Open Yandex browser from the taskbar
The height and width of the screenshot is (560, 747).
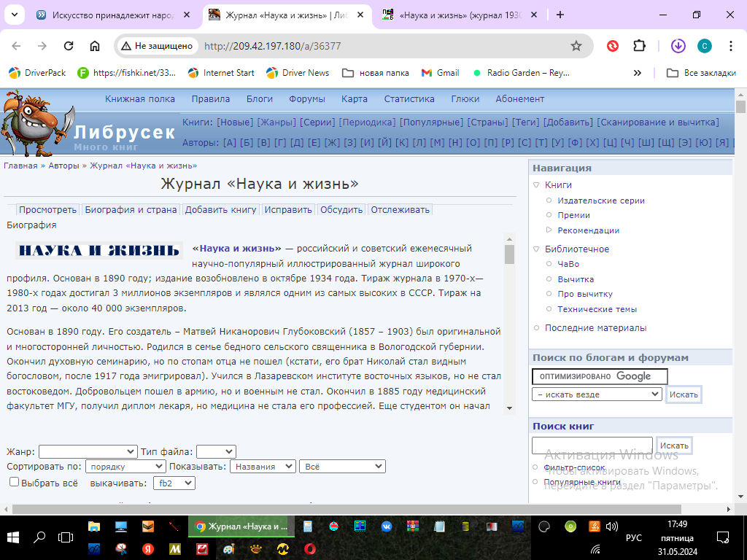click(148, 549)
